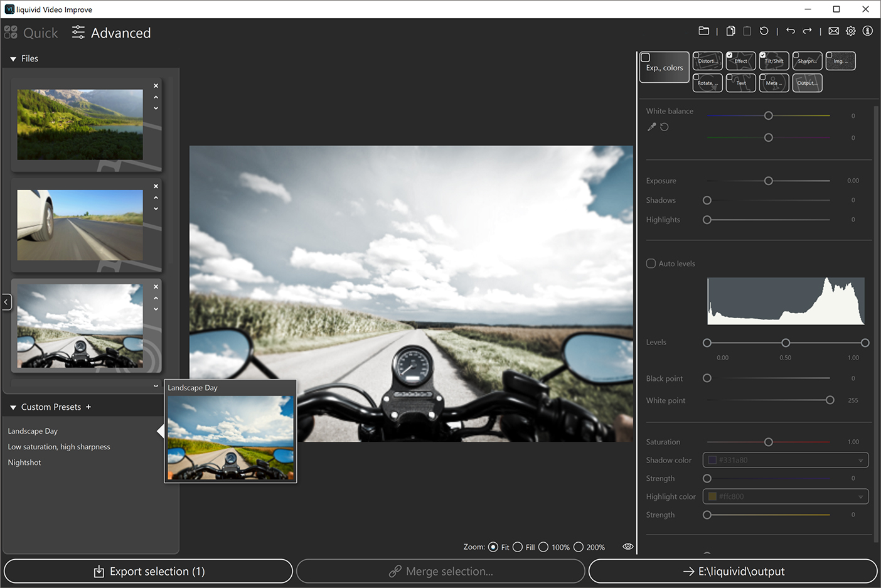Select the white balance eyedropper tool
The image size is (881, 588).
(651, 126)
